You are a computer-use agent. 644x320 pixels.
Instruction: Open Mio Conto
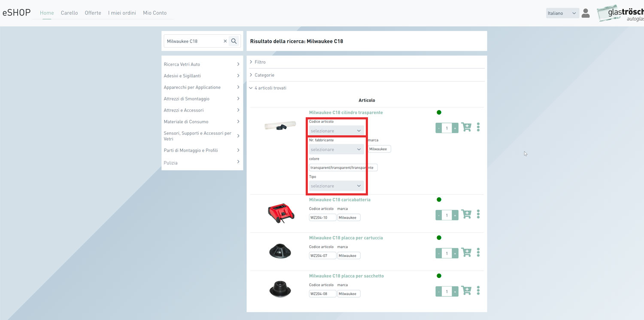coord(155,13)
